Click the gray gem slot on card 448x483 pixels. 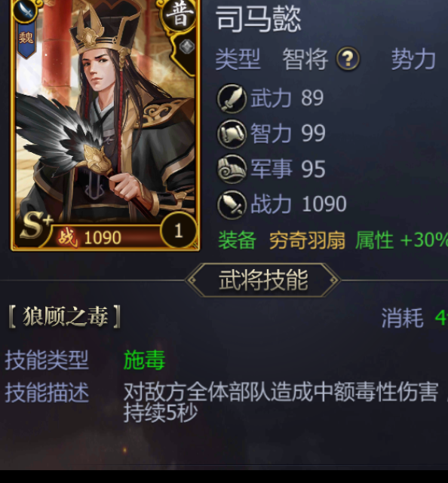coord(187,47)
